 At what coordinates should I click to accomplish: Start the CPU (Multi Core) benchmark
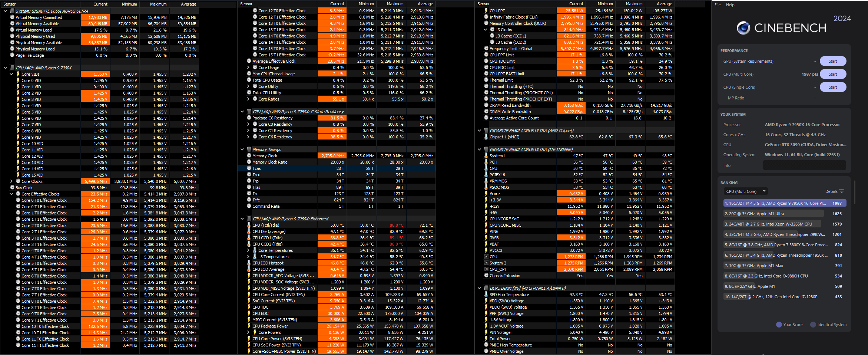tap(833, 74)
